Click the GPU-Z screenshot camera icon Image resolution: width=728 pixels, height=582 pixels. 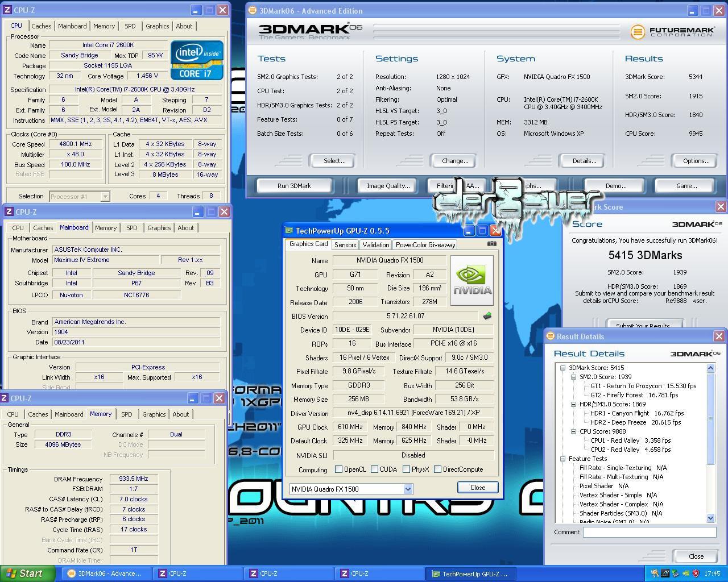coord(492,244)
